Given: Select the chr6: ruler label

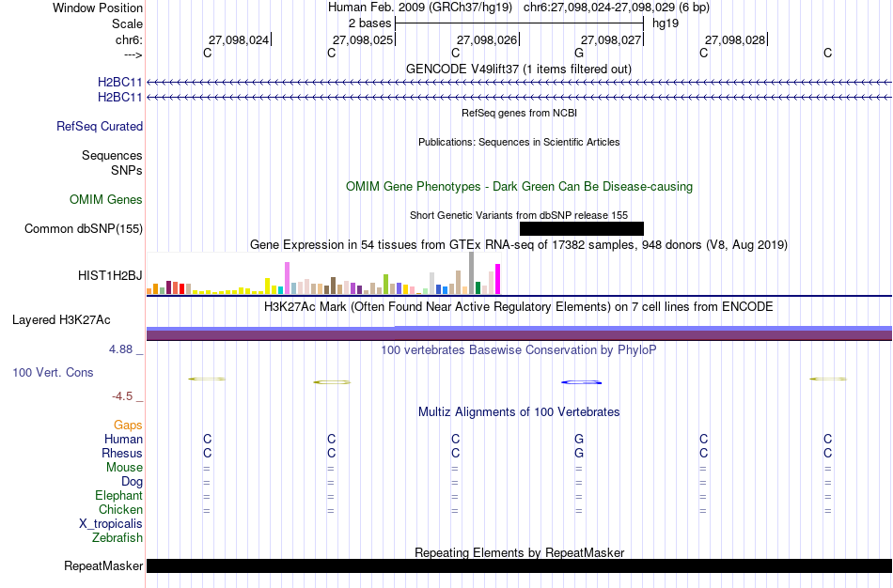Looking at the screenshot, I should (x=129, y=39).
